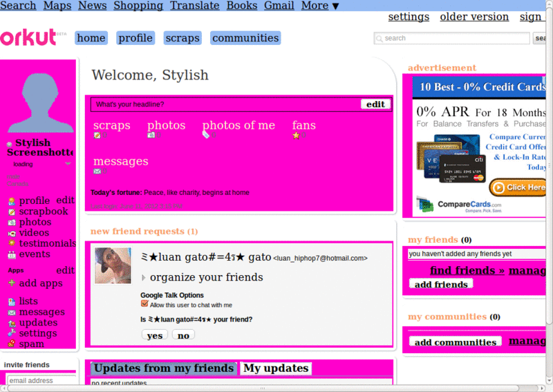Accept friend request with yes button
The image size is (553, 392).
pos(155,335)
